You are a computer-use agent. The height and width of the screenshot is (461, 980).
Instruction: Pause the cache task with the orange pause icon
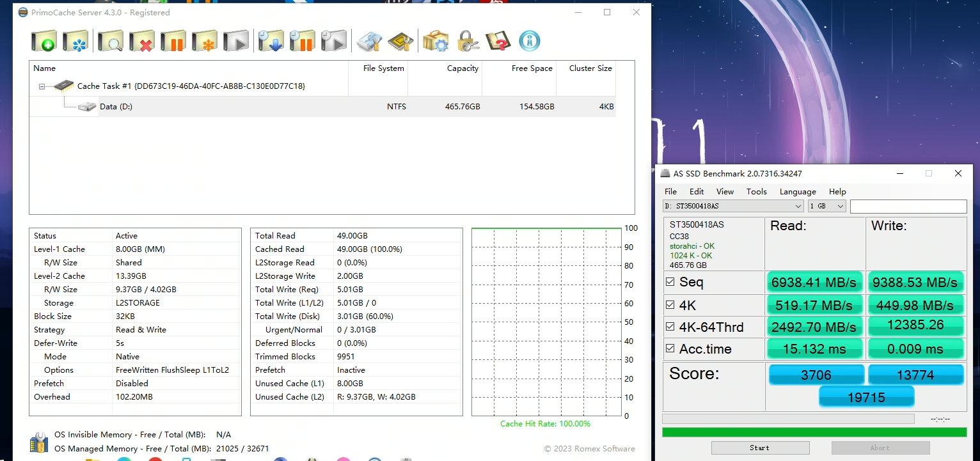coord(173,42)
